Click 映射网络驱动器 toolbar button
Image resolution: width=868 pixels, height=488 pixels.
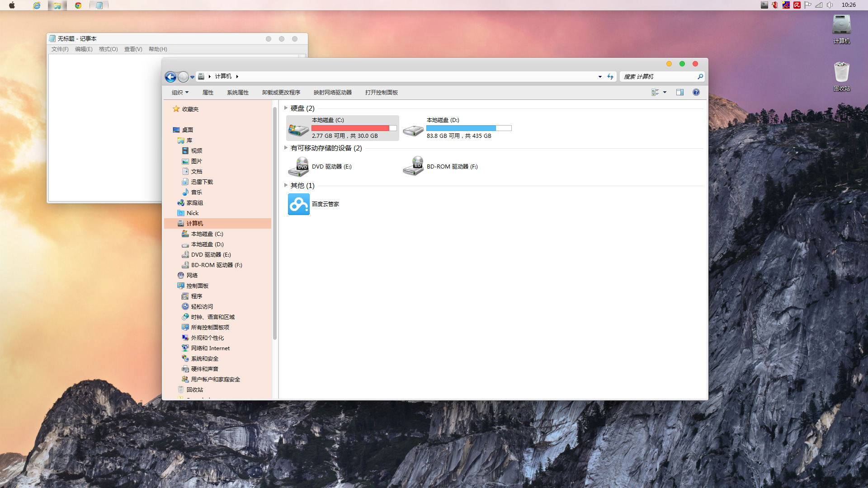333,93
